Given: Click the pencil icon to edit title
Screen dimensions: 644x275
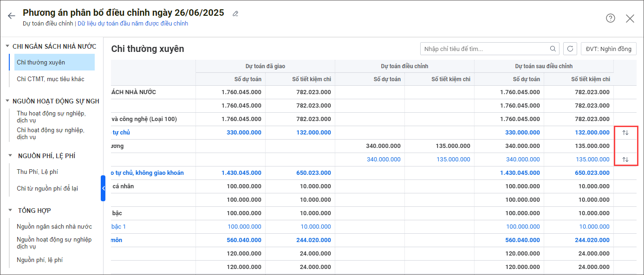Looking at the screenshot, I should (235, 13).
